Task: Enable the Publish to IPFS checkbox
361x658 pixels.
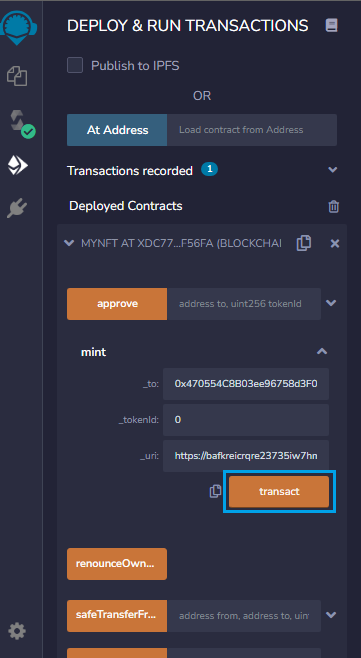Action: click(75, 65)
